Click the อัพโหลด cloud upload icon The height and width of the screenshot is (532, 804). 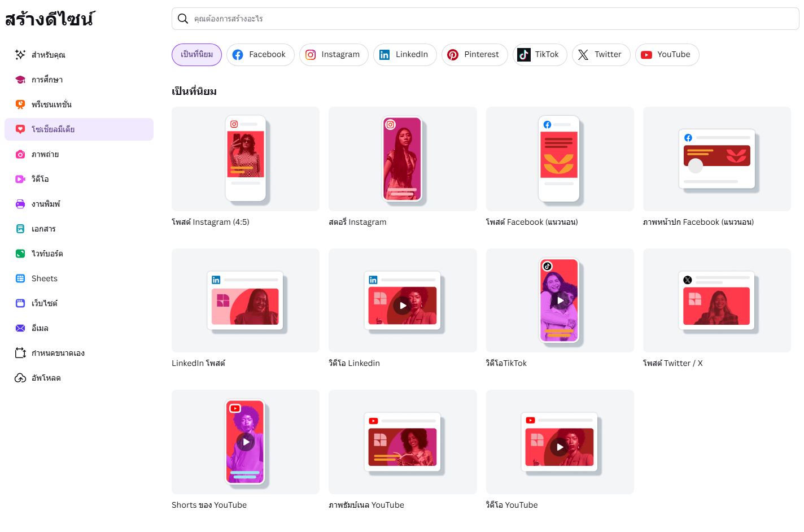coord(20,378)
